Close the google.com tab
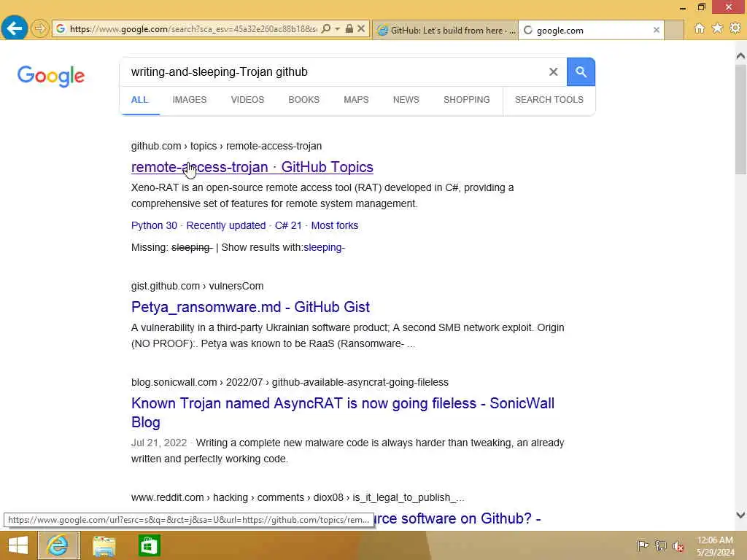Viewport: 747px width, 560px height. [x=656, y=30]
